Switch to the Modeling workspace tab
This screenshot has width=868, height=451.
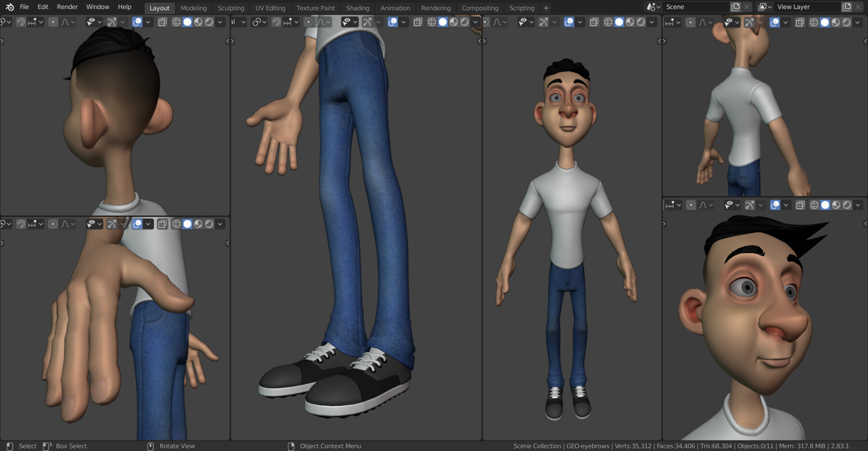pos(193,8)
